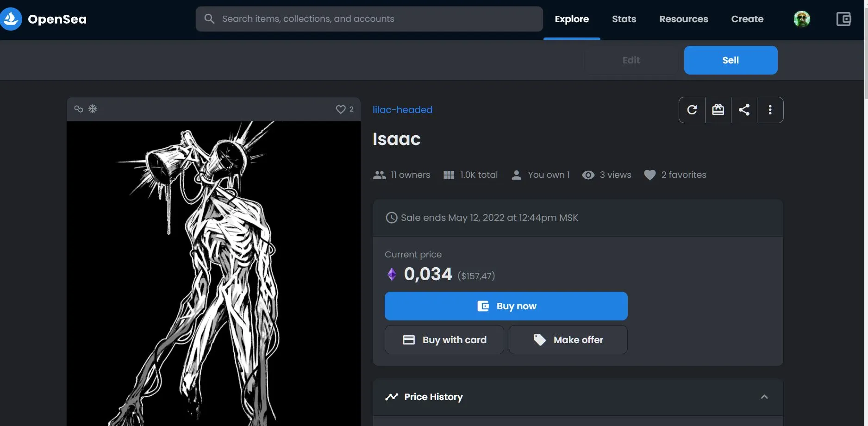
Task: Click the Current price label
Action: click(x=413, y=254)
